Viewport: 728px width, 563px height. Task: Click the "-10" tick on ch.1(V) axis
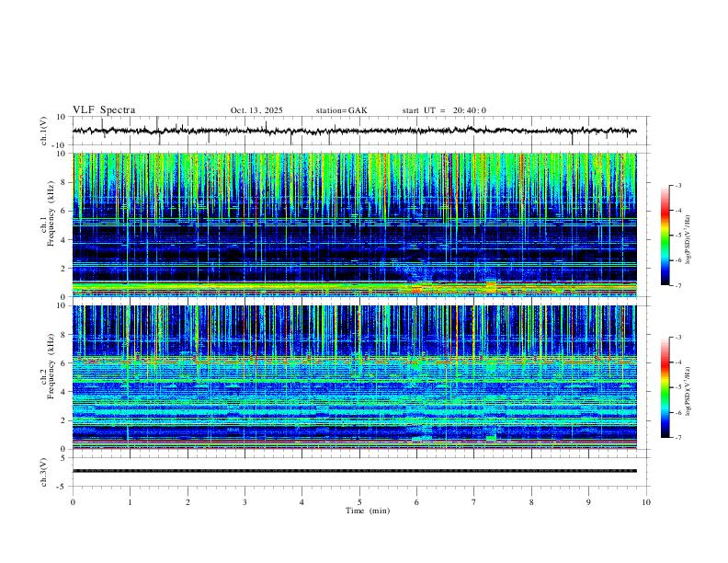[x=60, y=145]
